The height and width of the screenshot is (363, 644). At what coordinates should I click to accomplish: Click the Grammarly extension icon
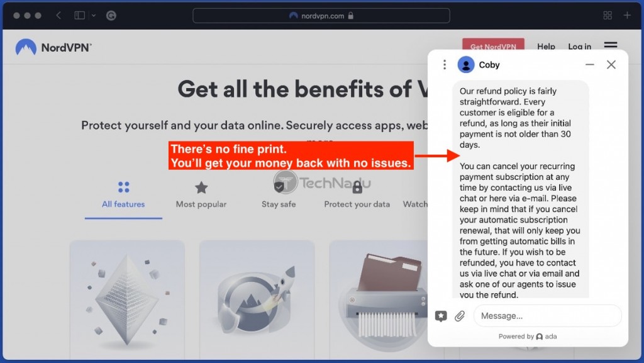(x=111, y=16)
